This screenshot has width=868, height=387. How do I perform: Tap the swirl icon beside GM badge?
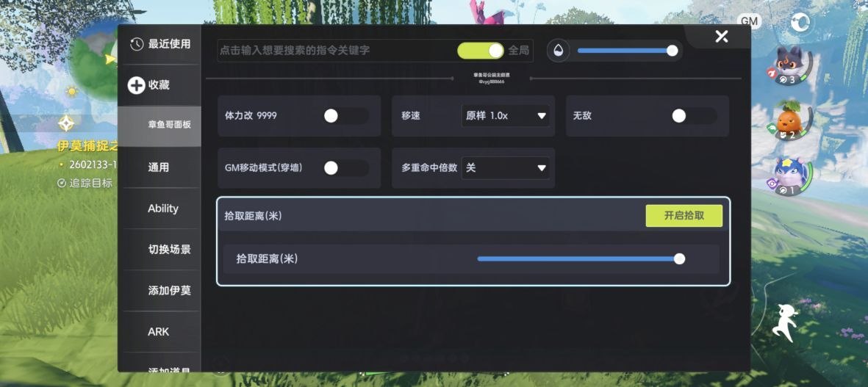click(x=800, y=23)
